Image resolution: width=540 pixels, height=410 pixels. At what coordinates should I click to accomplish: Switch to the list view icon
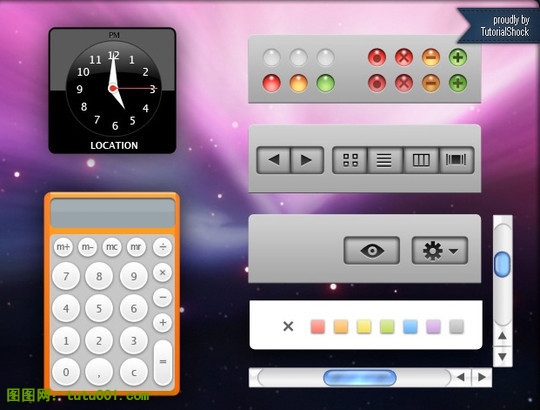coord(385,160)
